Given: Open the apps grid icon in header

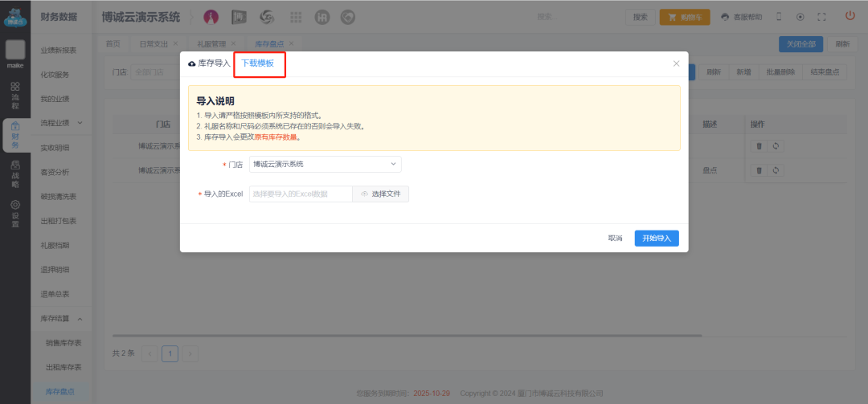Looking at the screenshot, I should [296, 17].
